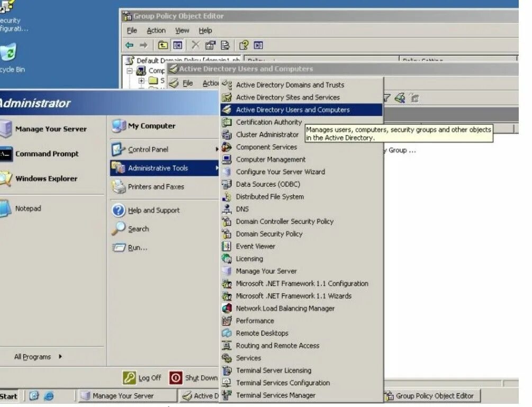Open Manage Your Server from Administrative Tools list
Image resolution: width=532 pixels, height=407 pixels.
[301, 271]
